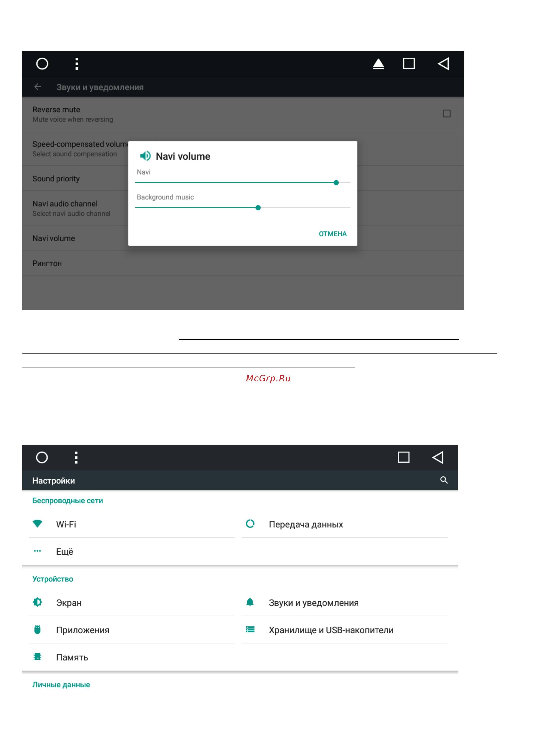
Task: Click the Background music label
Action: coord(165,197)
